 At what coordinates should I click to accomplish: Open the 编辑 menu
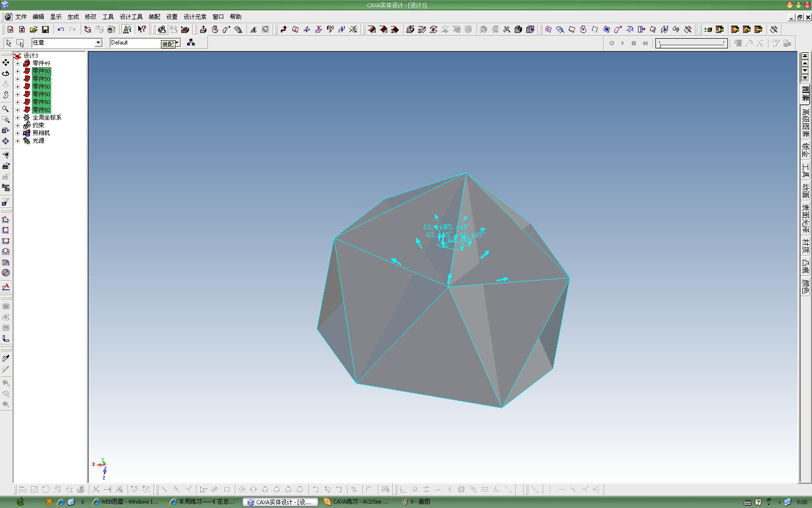pyautogui.click(x=38, y=17)
